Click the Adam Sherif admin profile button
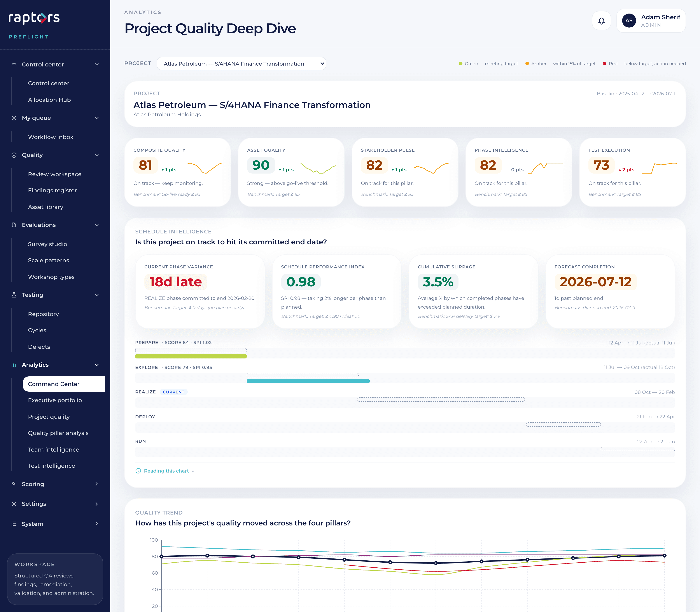The width and height of the screenshot is (700, 612). tap(651, 21)
